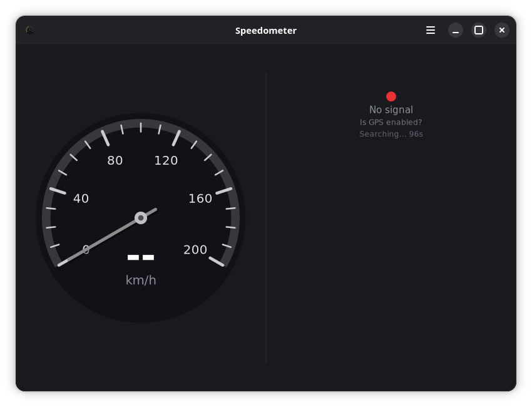This screenshot has height=407, width=532.
Task: Click the 120 mark on the gauge
Action: [166, 160]
